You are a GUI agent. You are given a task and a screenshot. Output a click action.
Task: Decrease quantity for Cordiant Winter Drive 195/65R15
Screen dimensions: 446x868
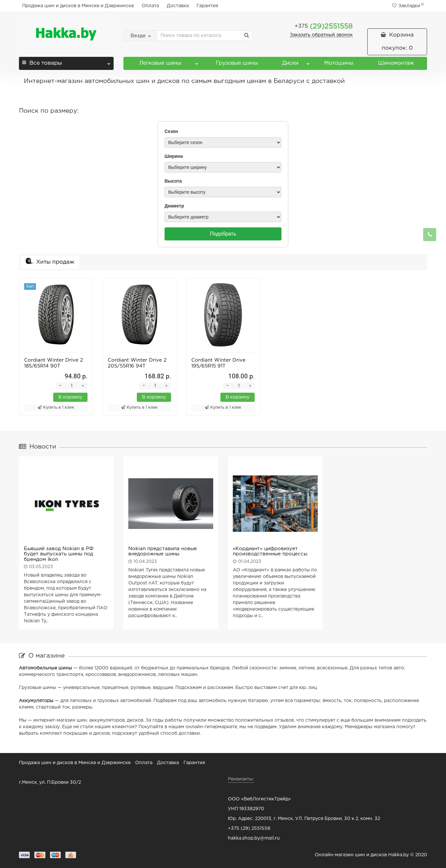[x=227, y=385]
